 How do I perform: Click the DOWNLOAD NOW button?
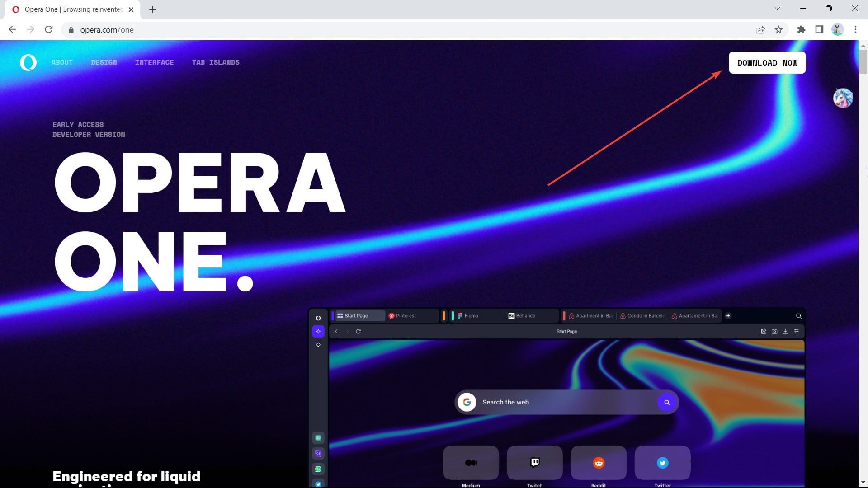click(x=767, y=63)
